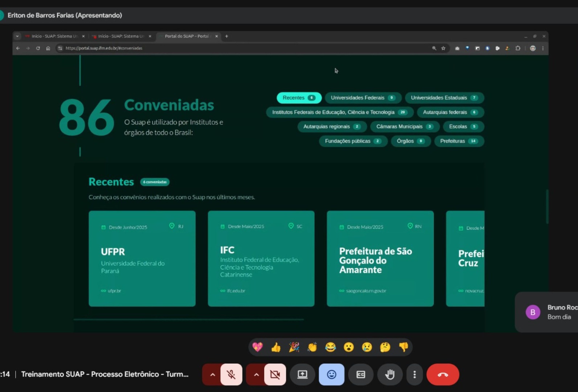Open audio settings arrow next to microphone
The image size is (578, 392).
(x=212, y=374)
